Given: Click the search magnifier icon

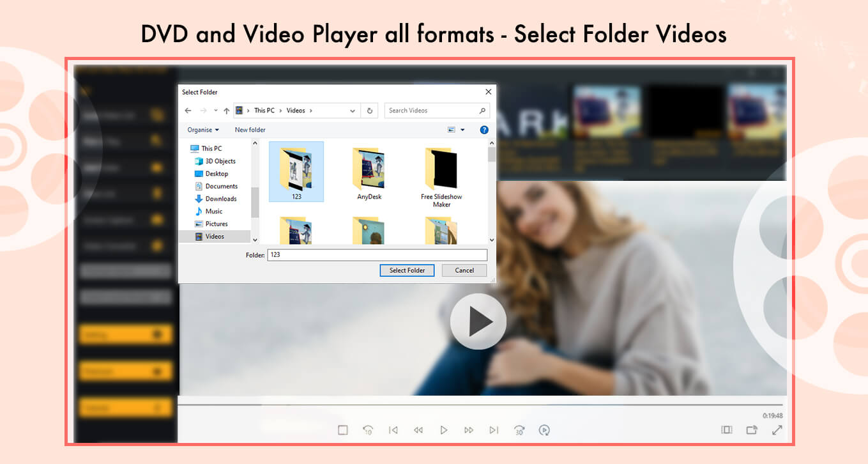Looking at the screenshot, I should pos(482,111).
